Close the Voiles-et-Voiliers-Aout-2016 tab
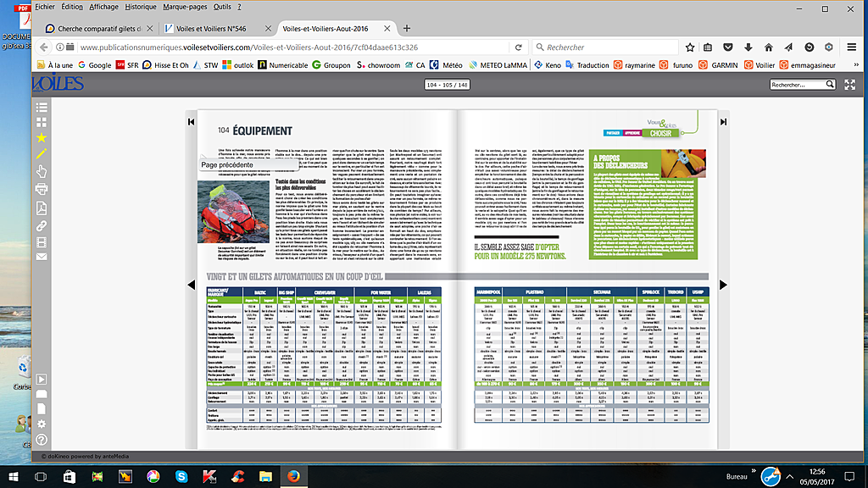 point(387,28)
